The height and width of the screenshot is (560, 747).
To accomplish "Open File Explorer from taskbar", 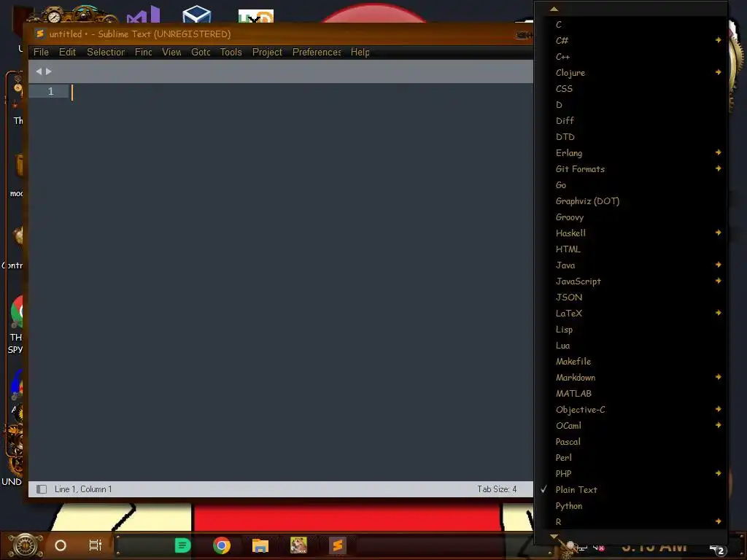I will 260,545.
